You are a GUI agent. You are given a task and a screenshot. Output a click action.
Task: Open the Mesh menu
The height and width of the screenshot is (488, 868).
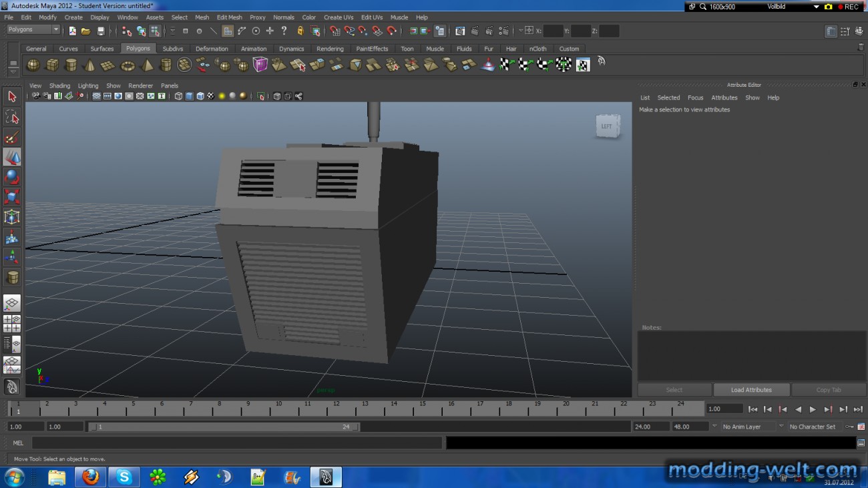202,17
